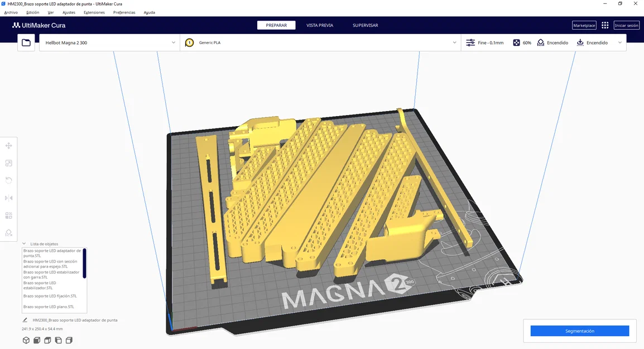Open the Ajustes menu
The width and height of the screenshot is (644, 349).
coord(69,12)
